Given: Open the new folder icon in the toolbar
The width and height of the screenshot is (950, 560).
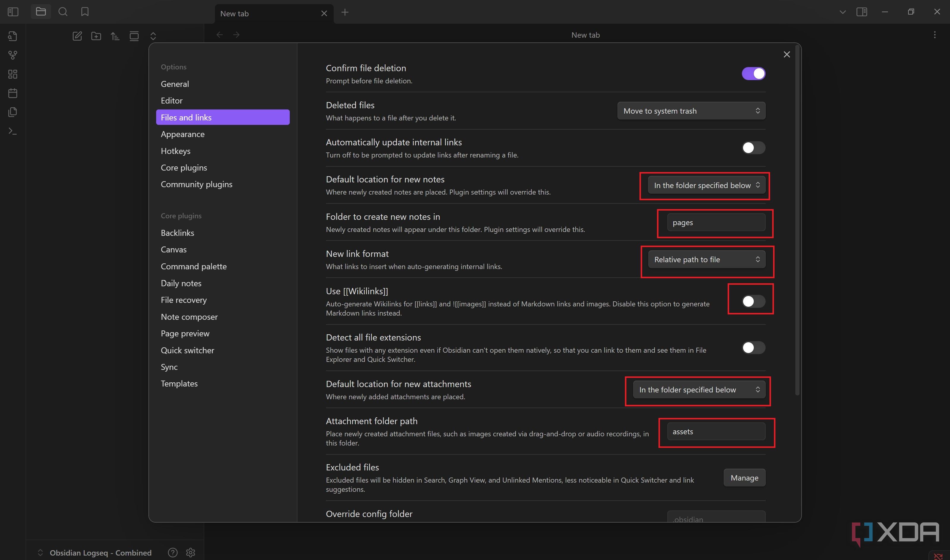Looking at the screenshot, I should 96,36.
